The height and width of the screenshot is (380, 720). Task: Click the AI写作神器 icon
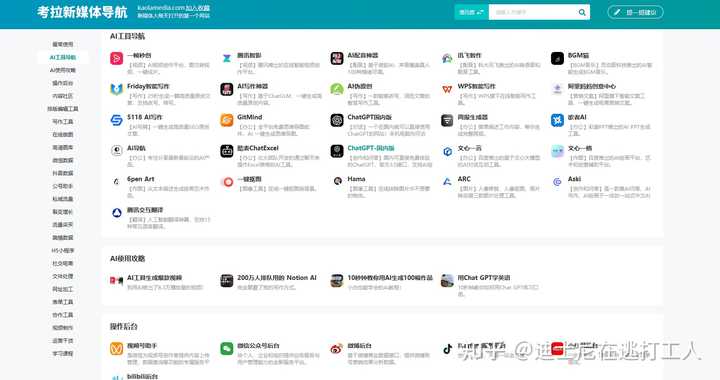pyautogui.click(x=227, y=89)
